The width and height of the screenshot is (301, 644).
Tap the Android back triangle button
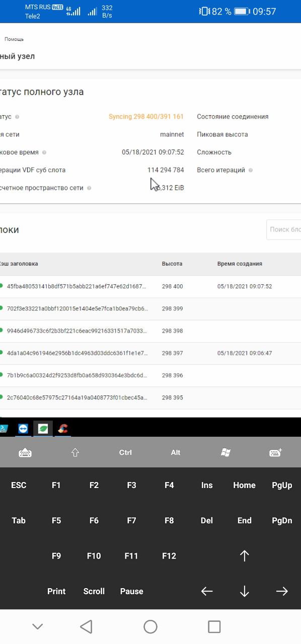pyautogui.click(x=86, y=626)
